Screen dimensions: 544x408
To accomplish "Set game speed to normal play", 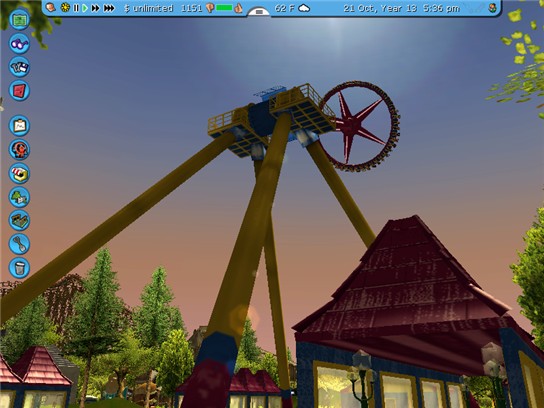I will (85, 8).
